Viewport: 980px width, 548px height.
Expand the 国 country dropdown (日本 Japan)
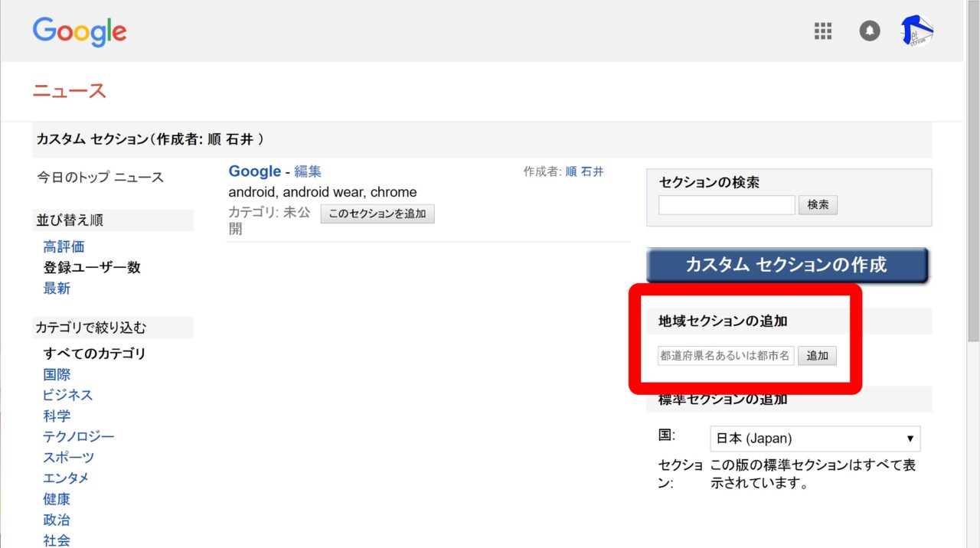click(x=815, y=439)
